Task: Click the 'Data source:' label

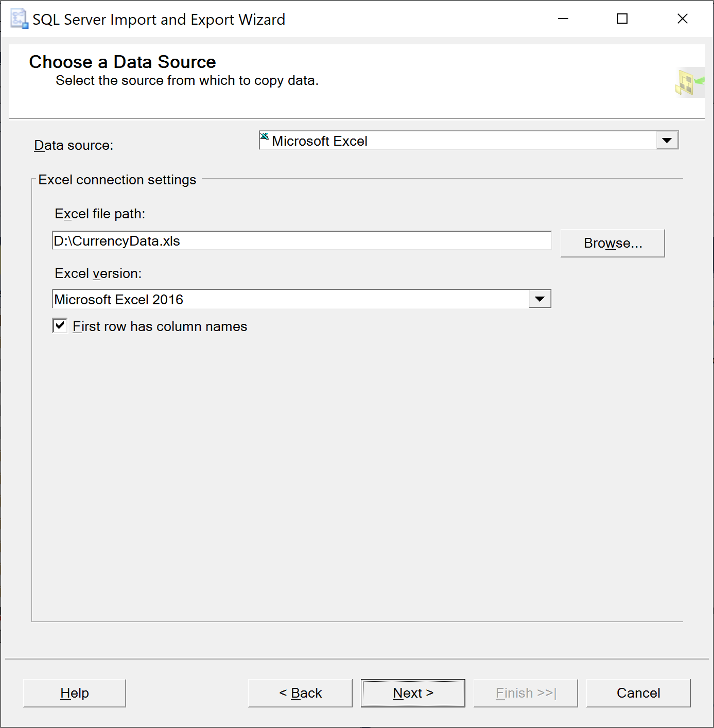Action: click(x=74, y=145)
